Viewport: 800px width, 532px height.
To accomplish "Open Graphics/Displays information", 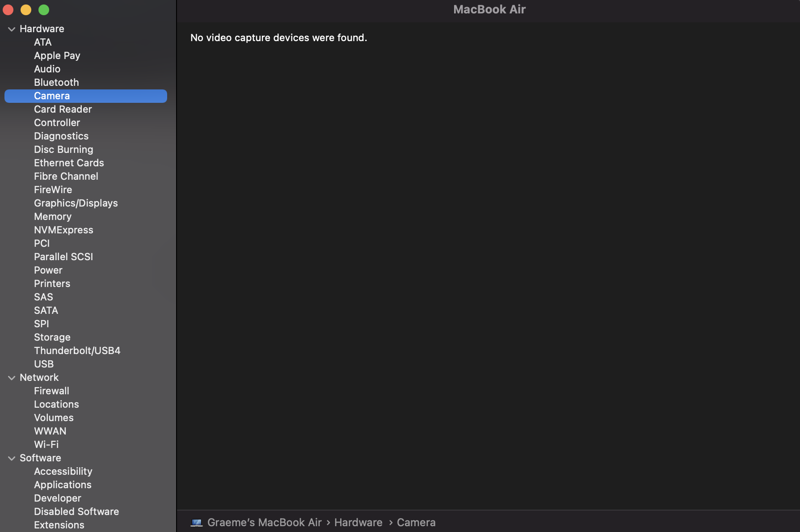I will tap(76, 203).
